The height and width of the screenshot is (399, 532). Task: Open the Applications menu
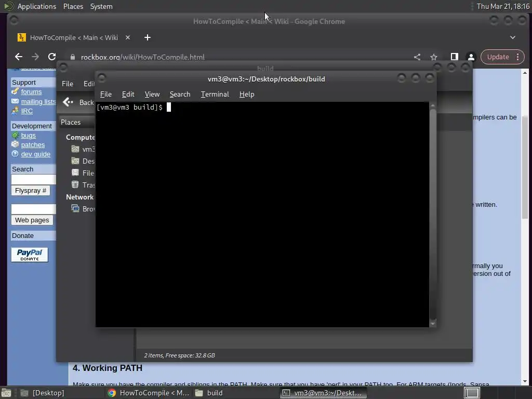coord(37,6)
